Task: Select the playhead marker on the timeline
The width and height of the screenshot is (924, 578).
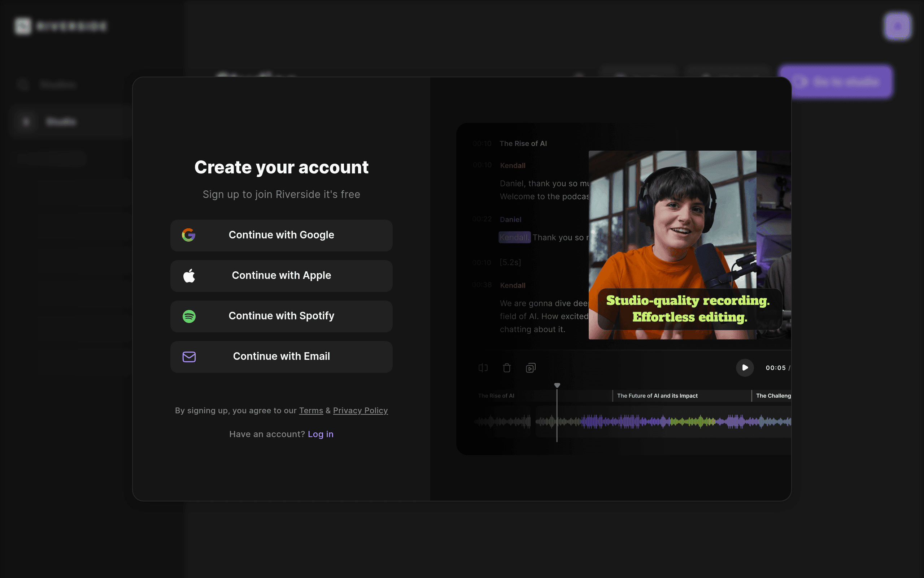Action: click(557, 385)
